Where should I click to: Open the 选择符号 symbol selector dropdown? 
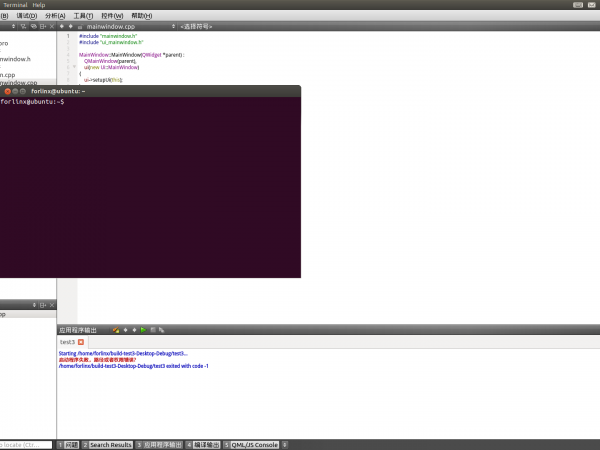[x=196, y=26]
